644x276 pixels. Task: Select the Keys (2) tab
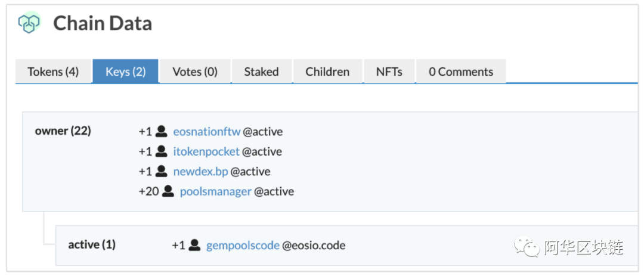[126, 72]
